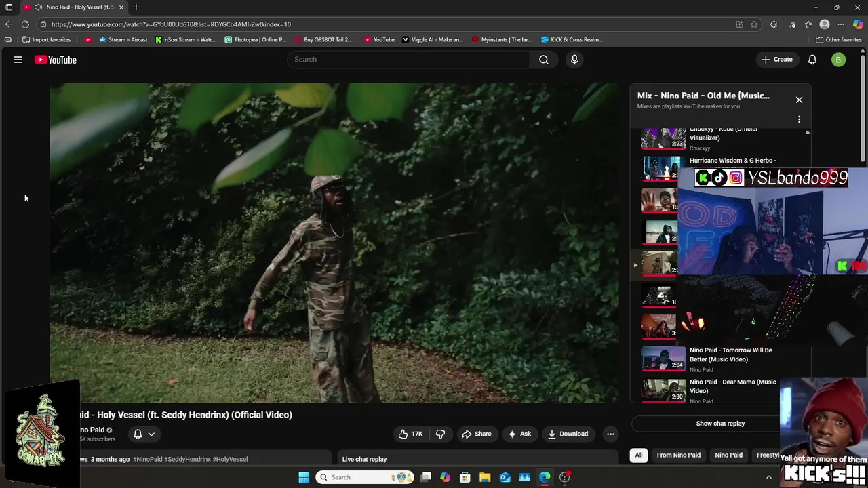Click the Ask button
This screenshot has width=868, height=488.
[x=519, y=434]
